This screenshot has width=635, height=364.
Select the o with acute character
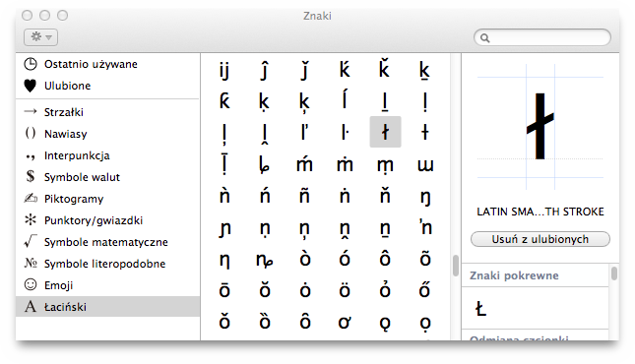345,259
